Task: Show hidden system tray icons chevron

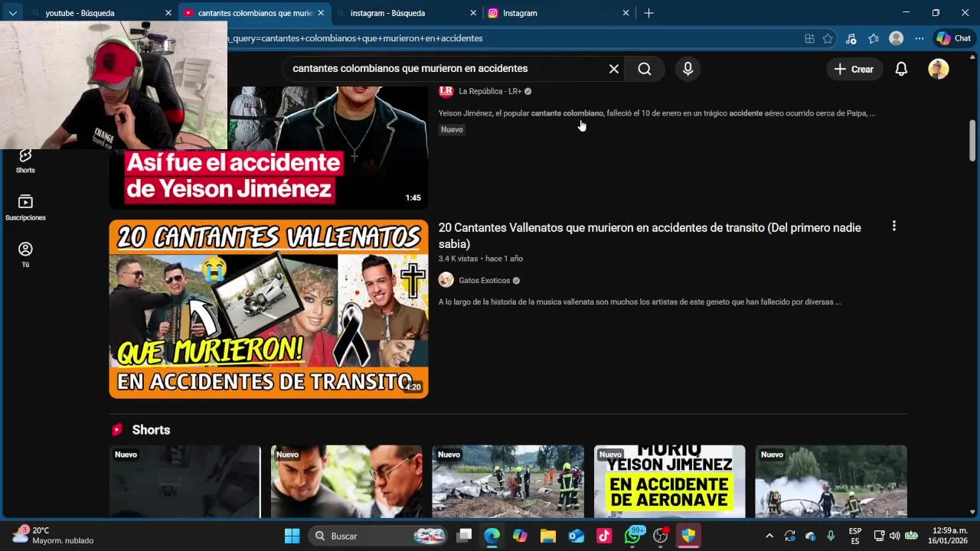Action: 769,536
